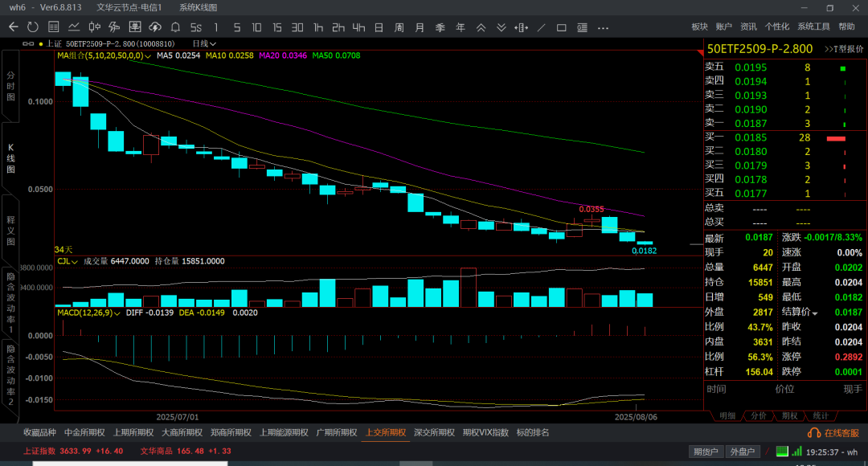Open the 系统工具 menu
868x466 pixels.
click(813, 27)
